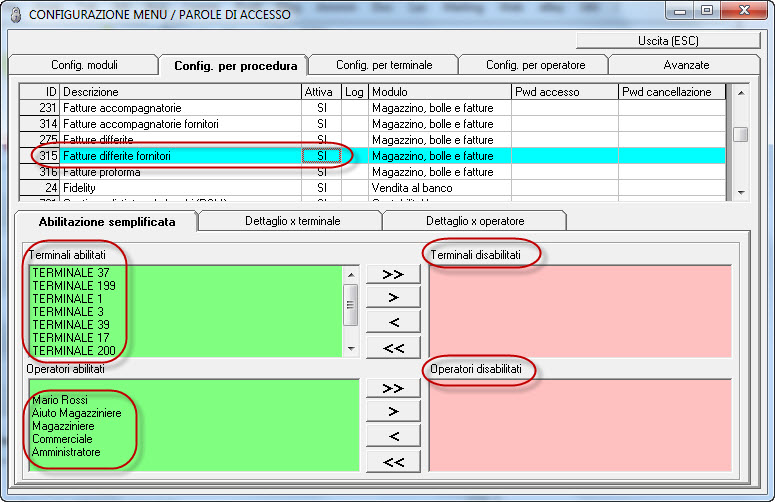Click terminals list scroll up arrow
This screenshot has width=775, height=502.
click(x=350, y=275)
